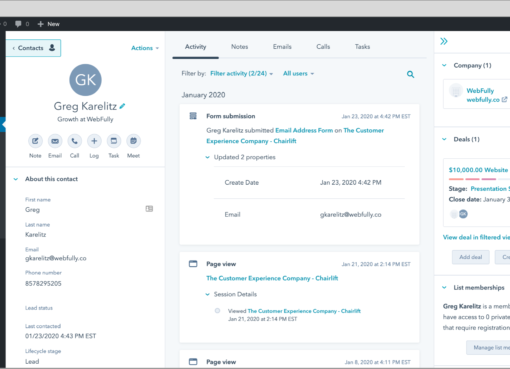Open the All users dropdown

click(x=298, y=74)
